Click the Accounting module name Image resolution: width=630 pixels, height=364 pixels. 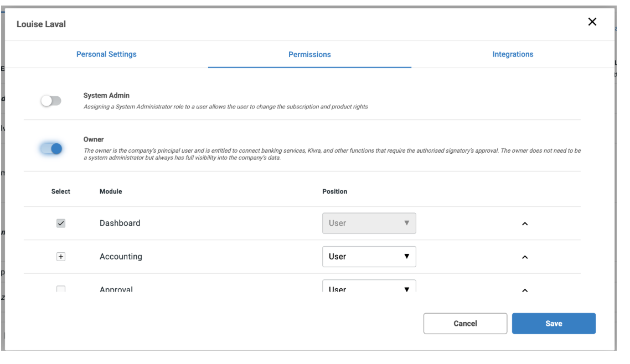pyautogui.click(x=121, y=257)
